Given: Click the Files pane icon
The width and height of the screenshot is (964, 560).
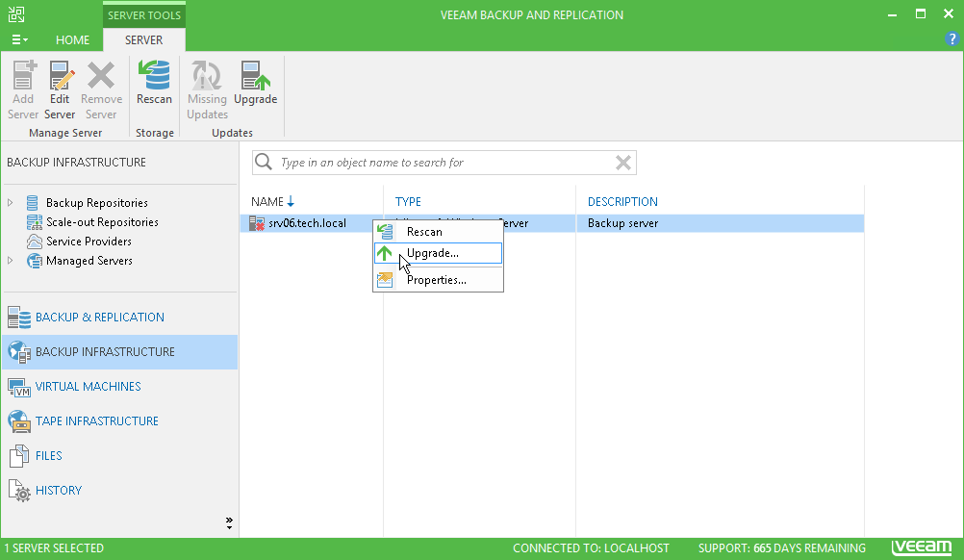Looking at the screenshot, I should 19,455.
